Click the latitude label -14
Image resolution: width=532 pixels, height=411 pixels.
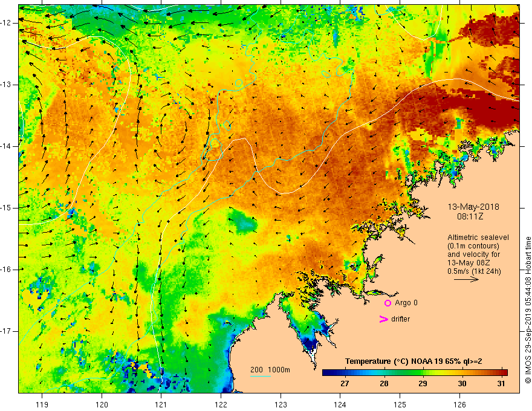[6, 146]
